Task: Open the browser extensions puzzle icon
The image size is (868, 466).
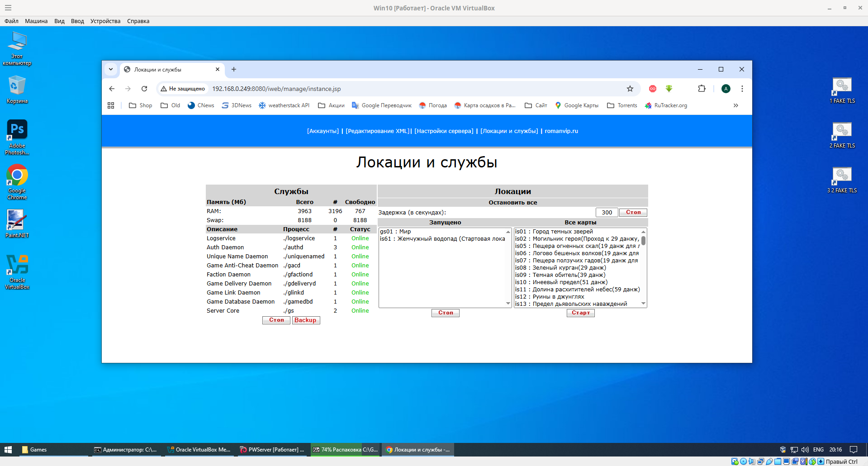Action: 702,89
